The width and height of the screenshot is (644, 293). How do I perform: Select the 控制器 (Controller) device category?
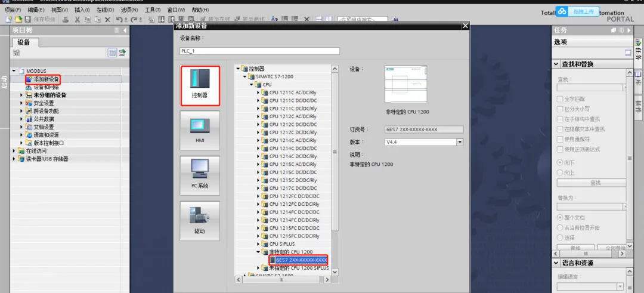click(x=200, y=85)
